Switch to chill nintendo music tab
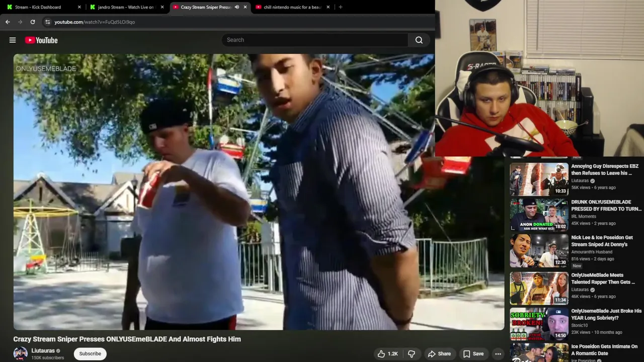 pos(292,7)
